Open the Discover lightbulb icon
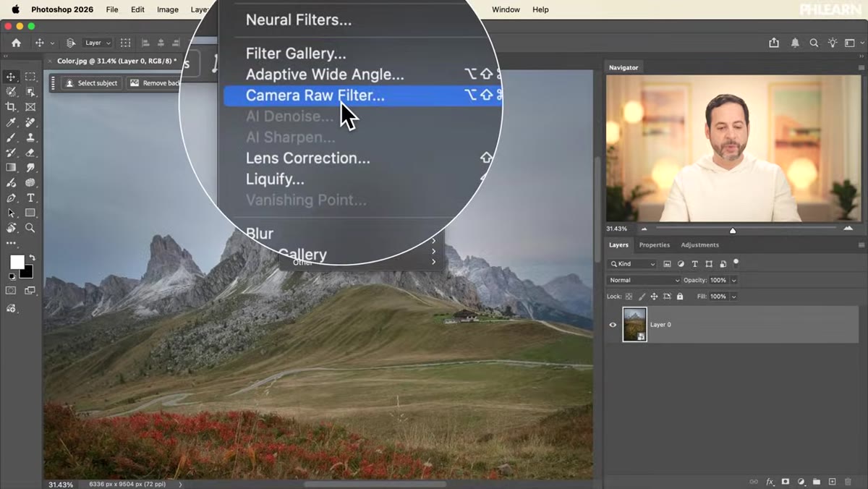Image resolution: width=868 pixels, height=489 pixels. pos(833,43)
